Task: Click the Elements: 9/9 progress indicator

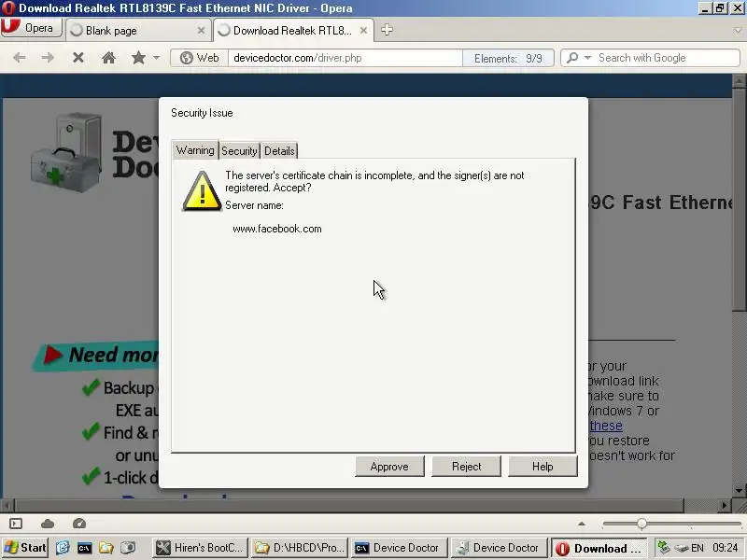Action: point(508,58)
